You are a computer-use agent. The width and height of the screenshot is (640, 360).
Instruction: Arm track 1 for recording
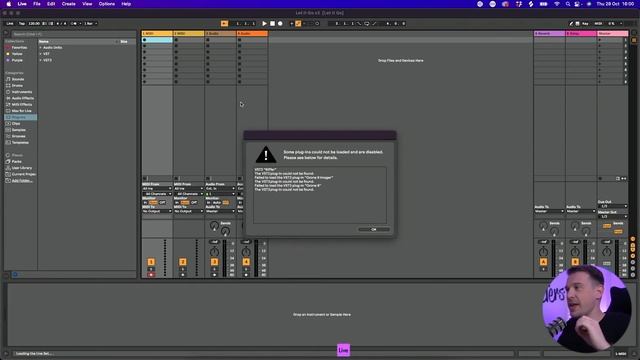click(x=151, y=275)
